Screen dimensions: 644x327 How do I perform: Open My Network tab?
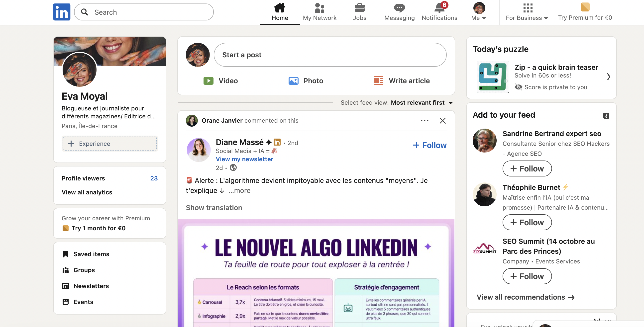coord(320,12)
